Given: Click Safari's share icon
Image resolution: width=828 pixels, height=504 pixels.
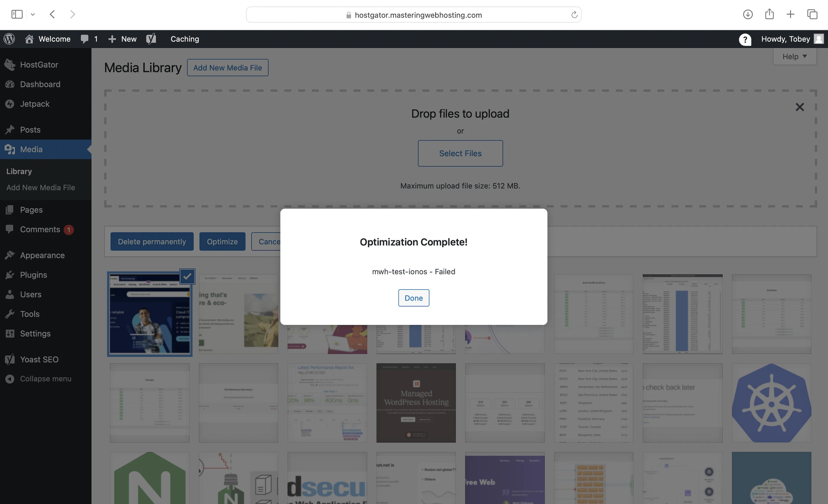Looking at the screenshot, I should (769, 14).
